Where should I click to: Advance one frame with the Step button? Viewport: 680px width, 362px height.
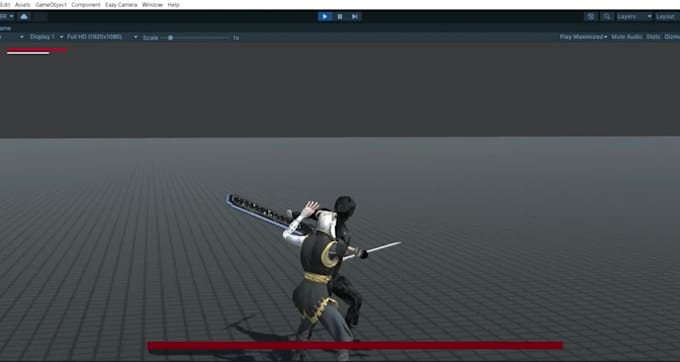(355, 16)
